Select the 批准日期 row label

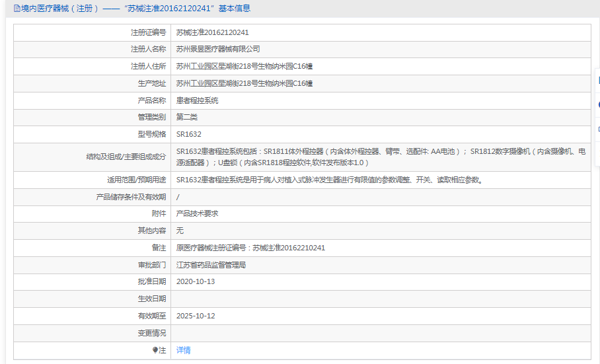[152, 281]
